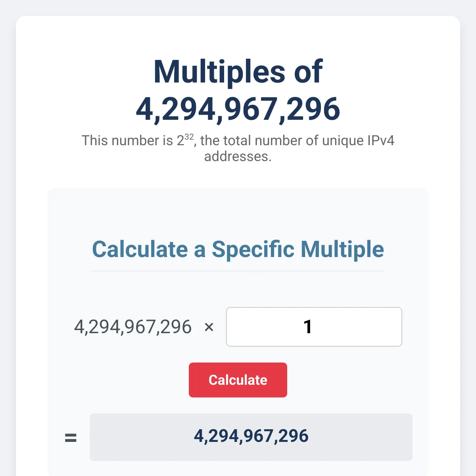Click the multiplication sign beside the input

point(209,327)
